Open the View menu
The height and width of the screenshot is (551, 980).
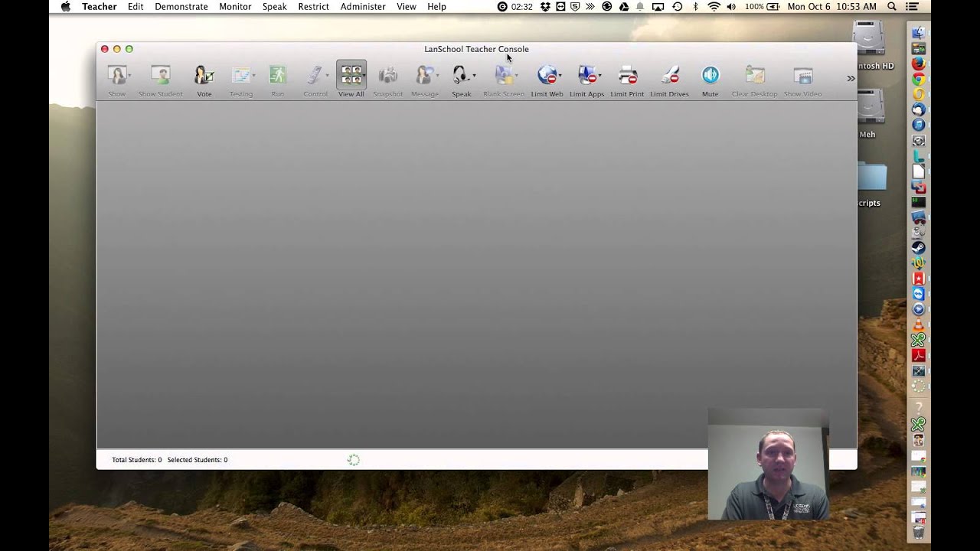point(407,6)
